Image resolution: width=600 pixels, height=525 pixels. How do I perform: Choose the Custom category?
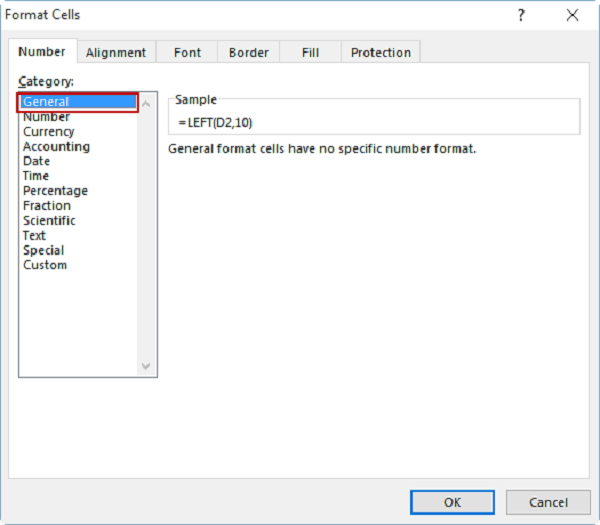click(x=45, y=265)
